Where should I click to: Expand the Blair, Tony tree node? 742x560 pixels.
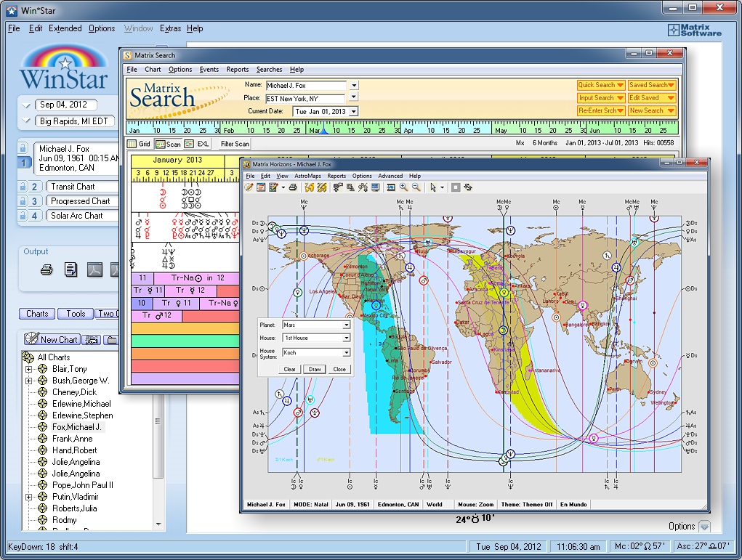[x=28, y=369]
